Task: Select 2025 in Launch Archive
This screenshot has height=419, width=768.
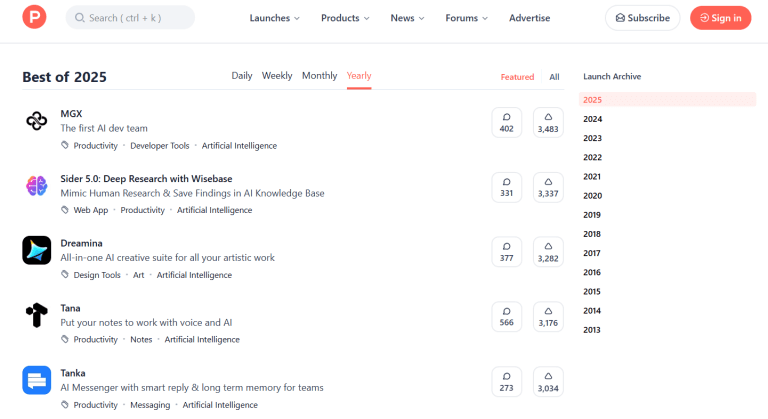Action: click(x=667, y=99)
